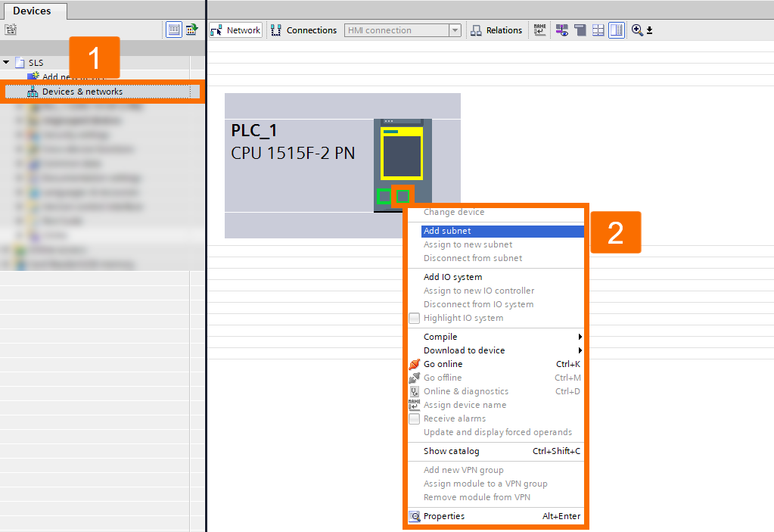774x532 pixels.
Task: Choose Change device in context menu
Action: [x=496, y=212]
